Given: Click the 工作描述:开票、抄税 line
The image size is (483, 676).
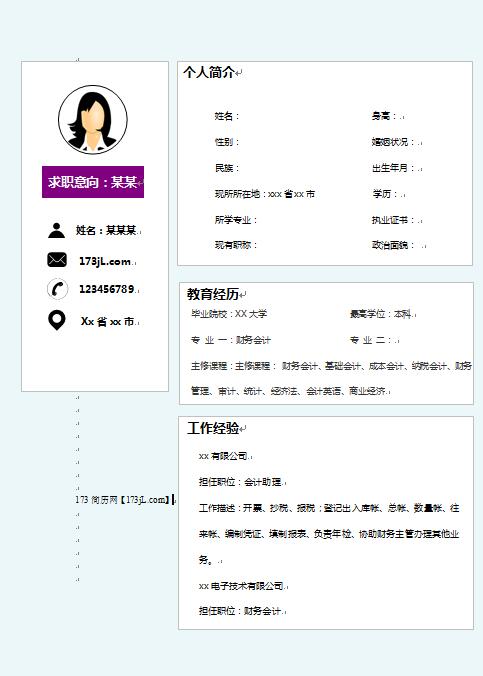Looking at the screenshot, I should (329, 508).
